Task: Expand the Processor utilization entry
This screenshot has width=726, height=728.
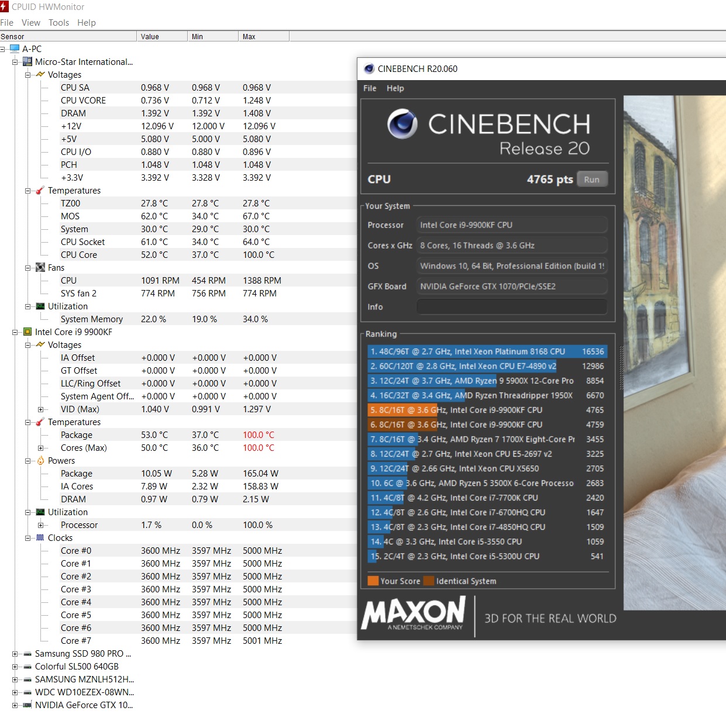Action: click(x=41, y=525)
